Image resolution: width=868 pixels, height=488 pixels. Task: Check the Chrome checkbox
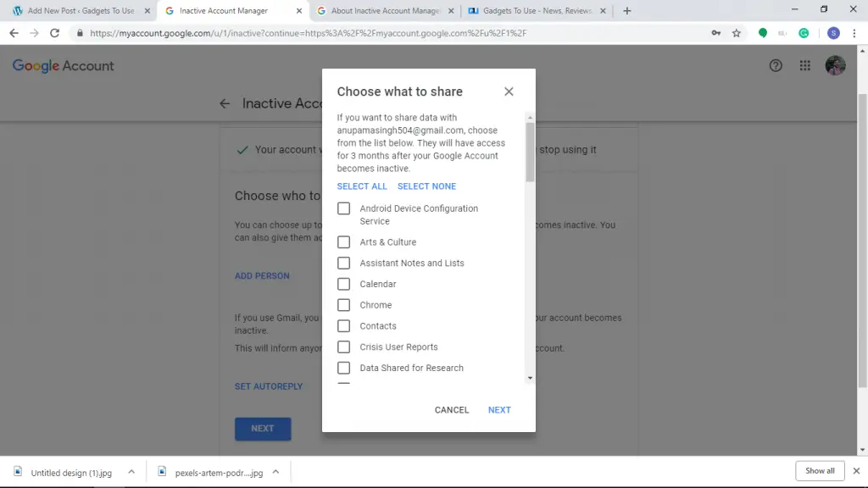(344, 305)
